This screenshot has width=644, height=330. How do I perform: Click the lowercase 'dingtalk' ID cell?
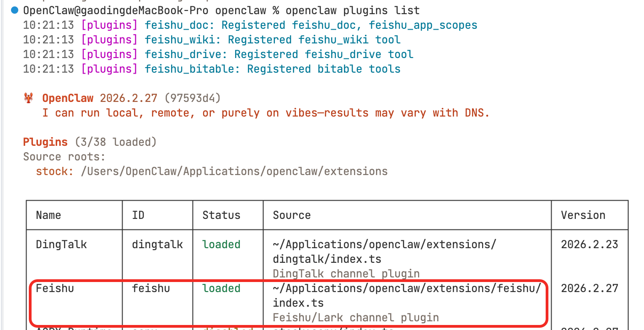coord(157,245)
